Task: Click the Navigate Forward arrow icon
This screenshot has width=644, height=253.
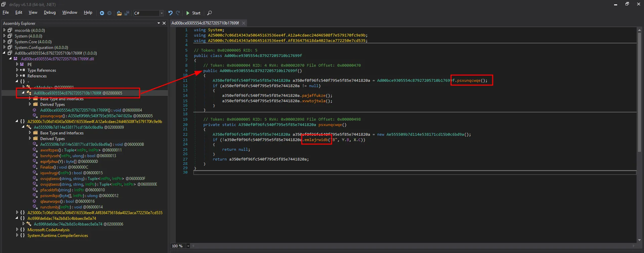Action: pos(109,13)
